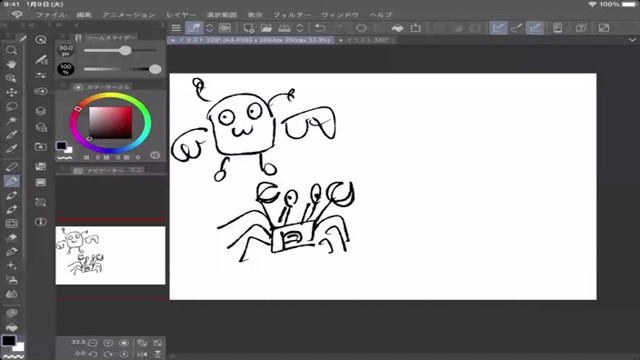Select the Eyedropper tool

11,134
